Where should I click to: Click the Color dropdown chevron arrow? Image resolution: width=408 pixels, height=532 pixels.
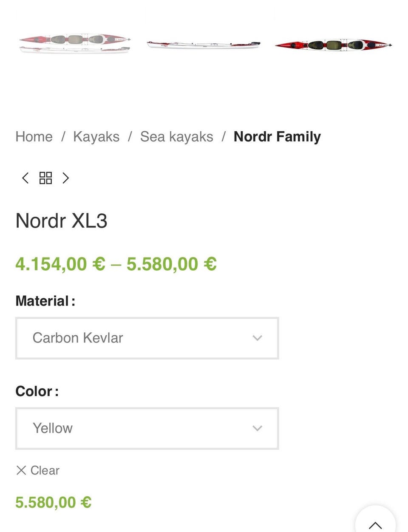point(257,428)
